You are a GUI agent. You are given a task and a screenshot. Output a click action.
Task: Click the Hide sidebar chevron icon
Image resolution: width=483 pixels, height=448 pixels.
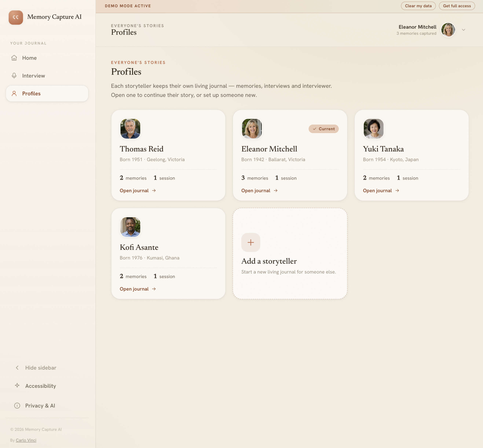click(x=17, y=368)
